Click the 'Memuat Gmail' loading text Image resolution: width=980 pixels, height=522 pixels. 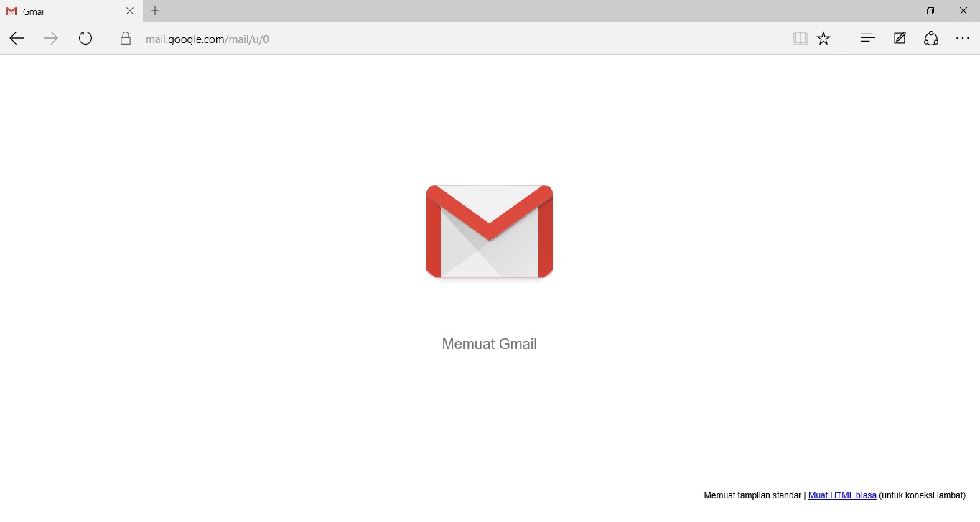tap(490, 344)
